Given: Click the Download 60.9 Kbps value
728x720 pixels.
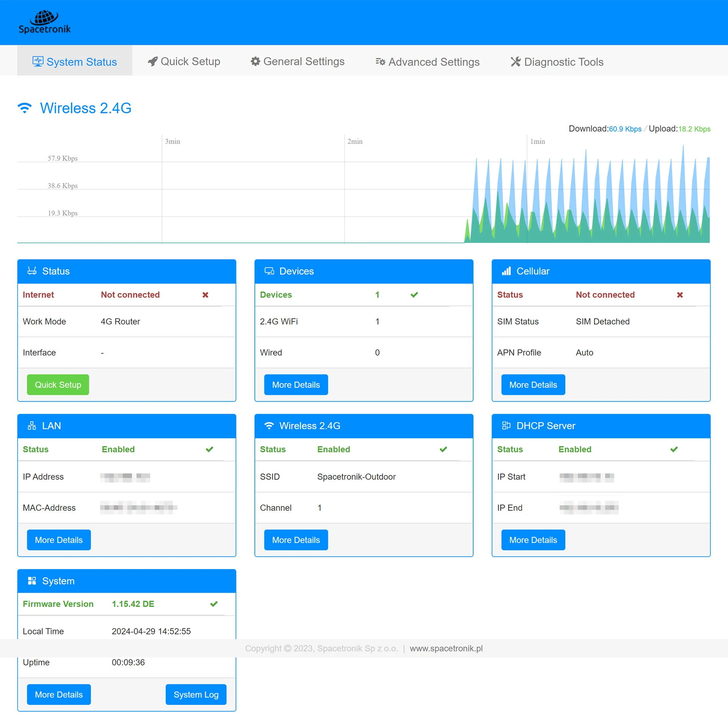Looking at the screenshot, I should tap(625, 129).
